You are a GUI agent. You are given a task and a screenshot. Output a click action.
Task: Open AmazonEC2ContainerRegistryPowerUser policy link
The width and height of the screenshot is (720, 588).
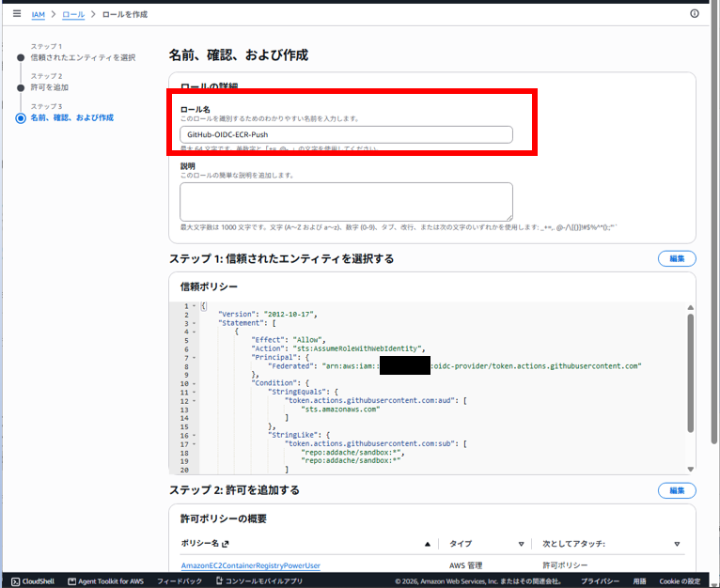(x=251, y=565)
